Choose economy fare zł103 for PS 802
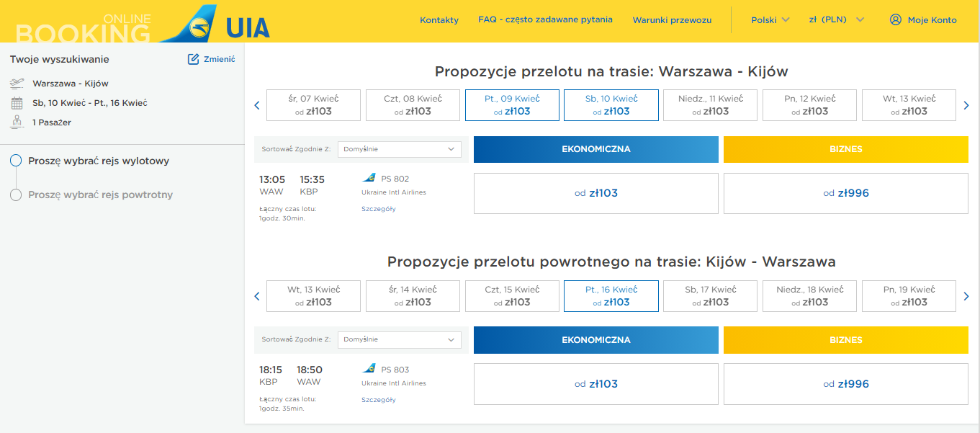The image size is (980, 433). coord(596,193)
